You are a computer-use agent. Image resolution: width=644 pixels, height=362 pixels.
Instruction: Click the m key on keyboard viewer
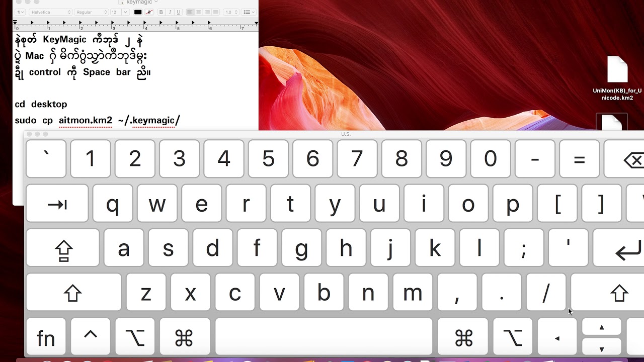(x=413, y=292)
